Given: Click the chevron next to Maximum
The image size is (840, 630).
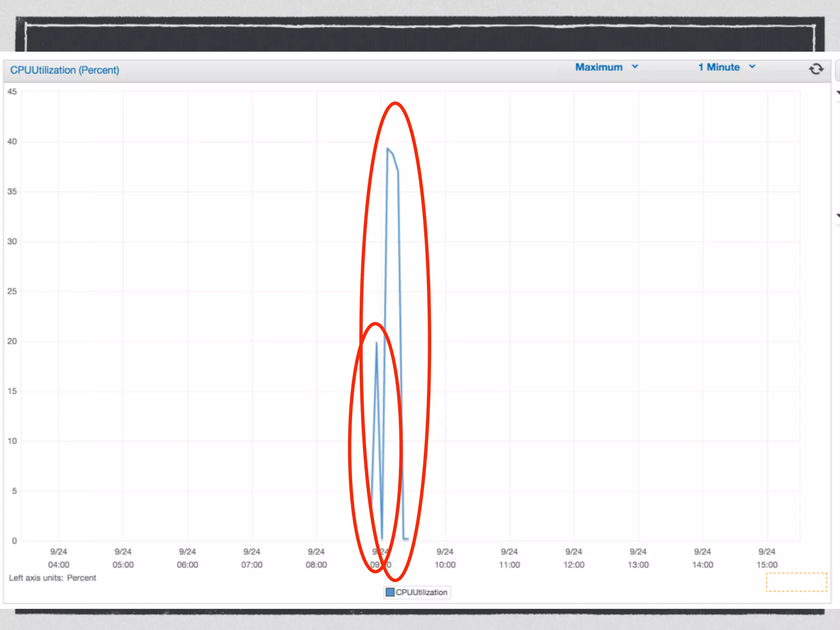Looking at the screenshot, I should click(635, 66).
